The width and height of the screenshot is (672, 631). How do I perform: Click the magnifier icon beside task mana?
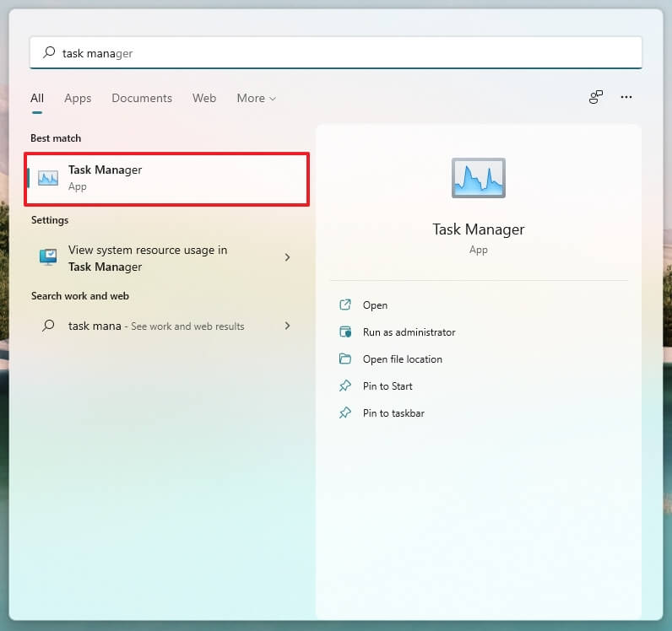click(48, 326)
